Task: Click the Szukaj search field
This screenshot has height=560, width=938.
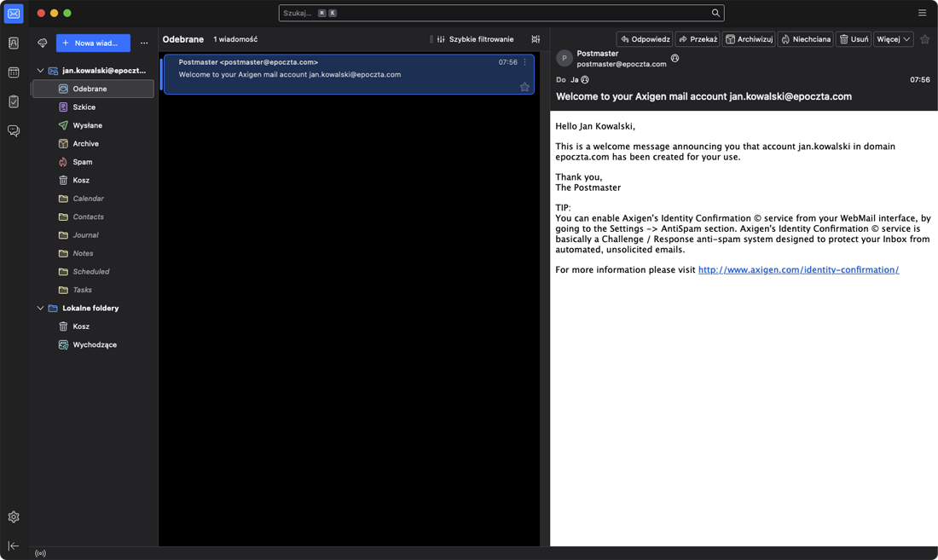Action: tap(495, 13)
